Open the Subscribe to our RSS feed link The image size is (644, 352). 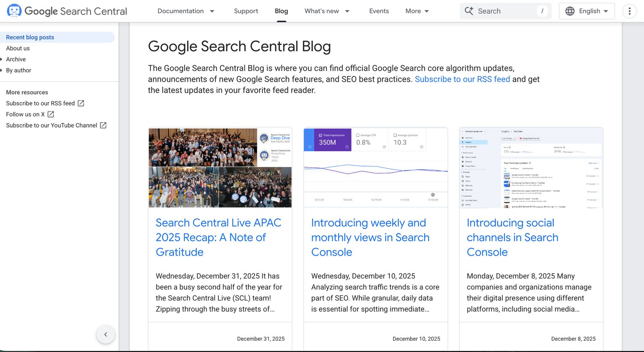[462, 79]
